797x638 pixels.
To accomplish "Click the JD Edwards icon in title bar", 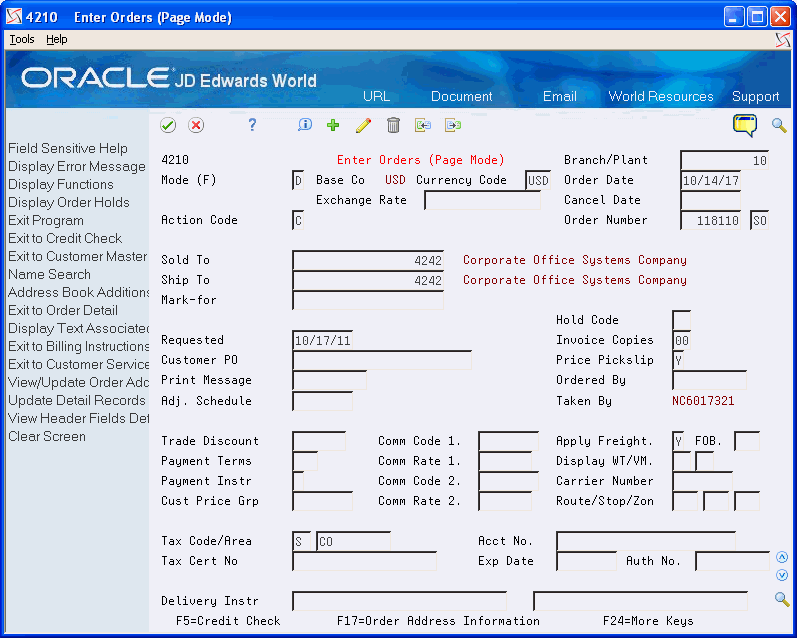I will click(x=14, y=17).
